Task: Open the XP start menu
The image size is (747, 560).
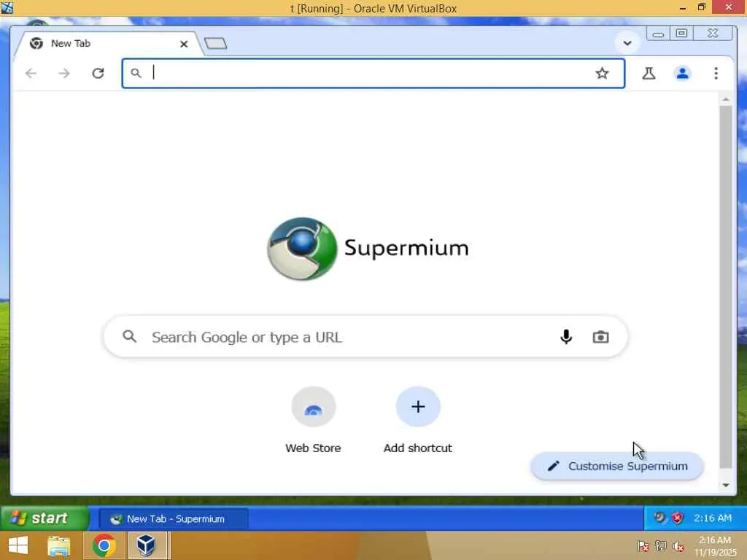Action: tap(44, 518)
